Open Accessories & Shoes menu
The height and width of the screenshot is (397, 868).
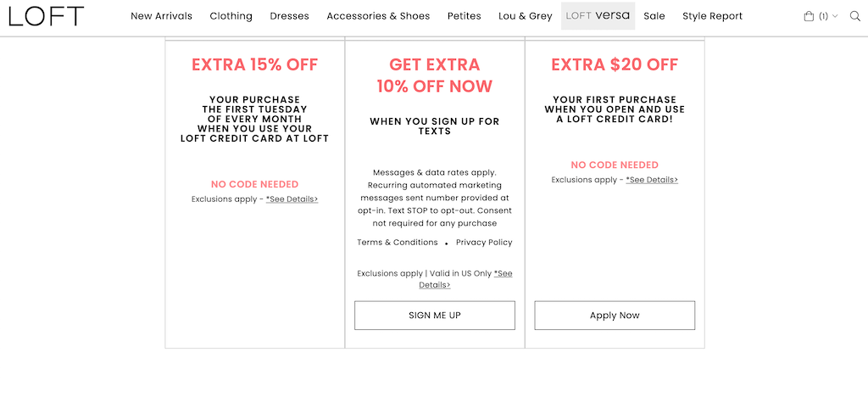click(378, 16)
